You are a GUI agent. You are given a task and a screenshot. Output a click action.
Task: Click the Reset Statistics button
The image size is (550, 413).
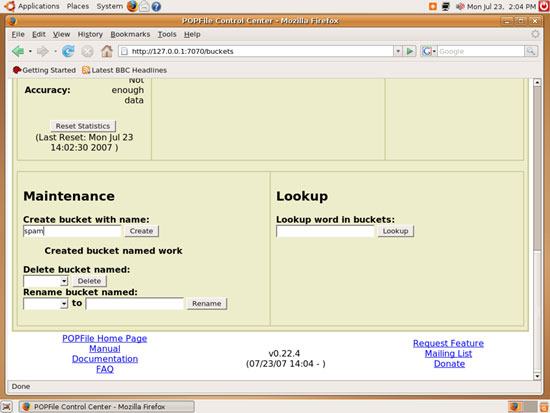click(x=83, y=126)
